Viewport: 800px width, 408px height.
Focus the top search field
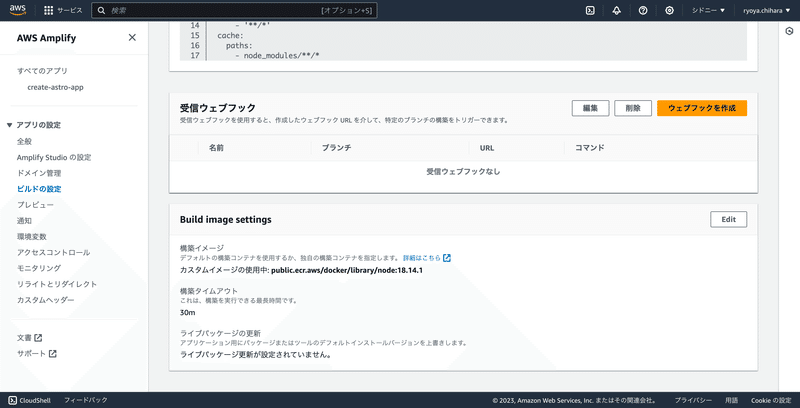[x=234, y=10]
